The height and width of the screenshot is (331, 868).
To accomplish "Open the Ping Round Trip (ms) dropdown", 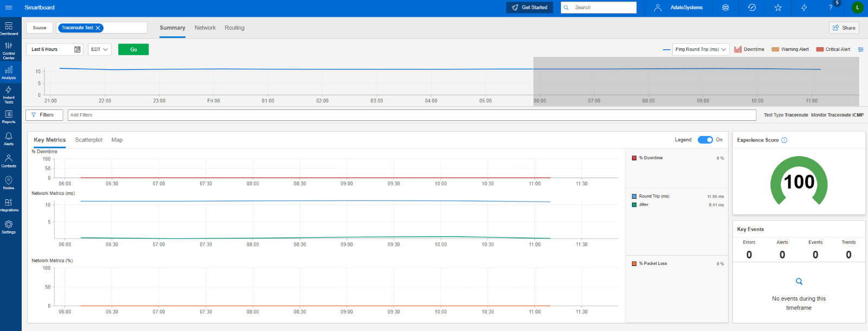I will [700, 49].
